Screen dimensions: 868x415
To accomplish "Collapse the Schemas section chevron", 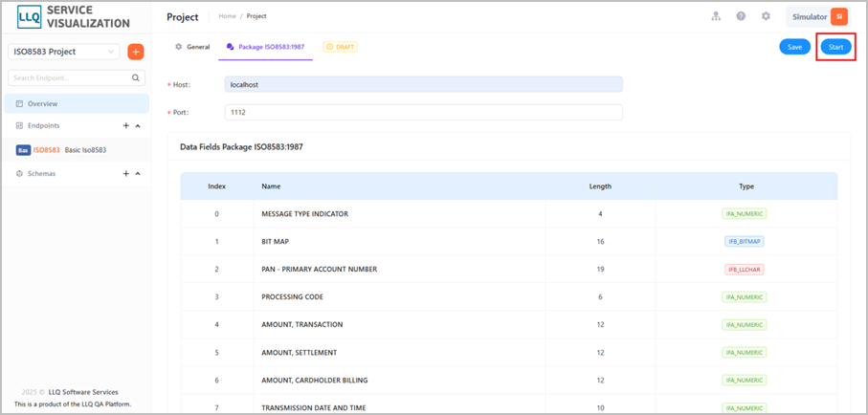I will click(x=138, y=174).
